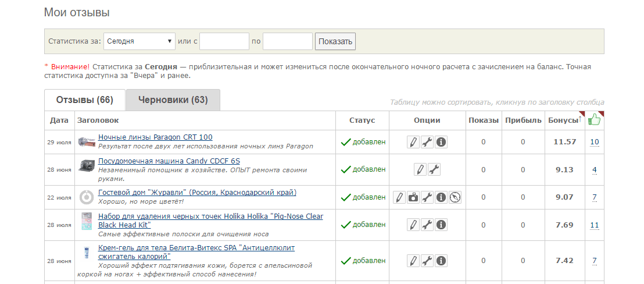
Task: Click the wrench icon for Белита-Витекс review
Action: [427, 260]
